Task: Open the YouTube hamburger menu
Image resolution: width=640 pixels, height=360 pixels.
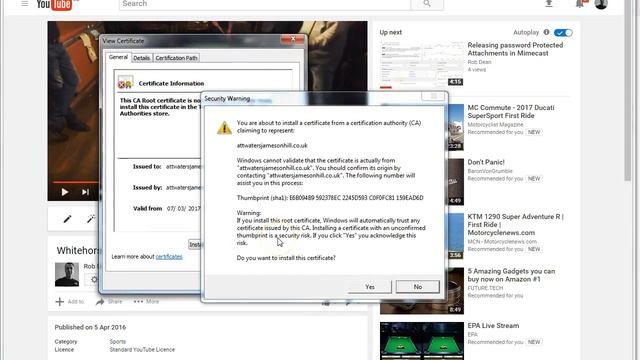Action: coord(24,3)
